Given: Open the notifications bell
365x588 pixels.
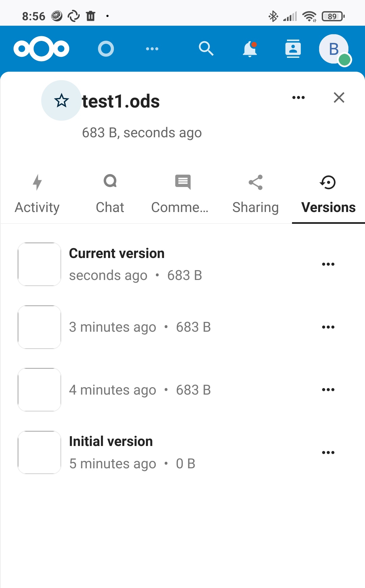Looking at the screenshot, I should pos(250,49).
